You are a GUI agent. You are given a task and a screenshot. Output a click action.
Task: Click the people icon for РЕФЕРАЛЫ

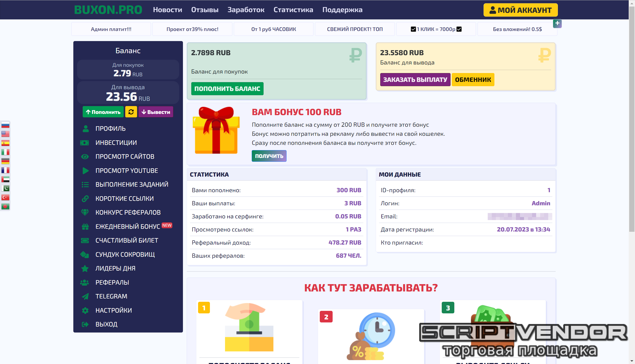coord(84,282)
